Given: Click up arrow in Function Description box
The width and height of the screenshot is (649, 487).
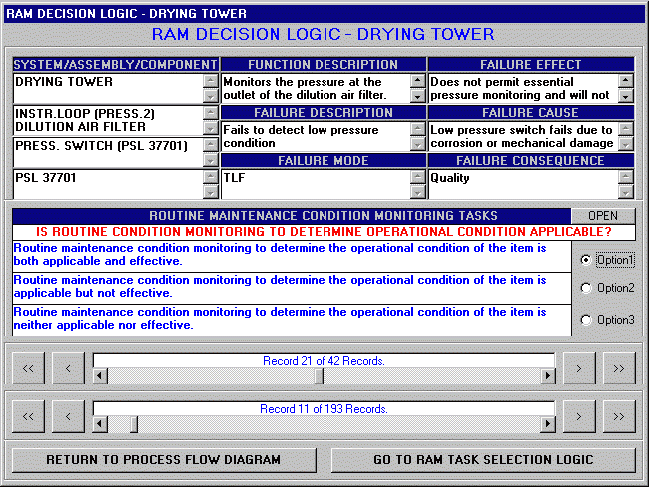Looking at the screenshot, I should (418, 81).
